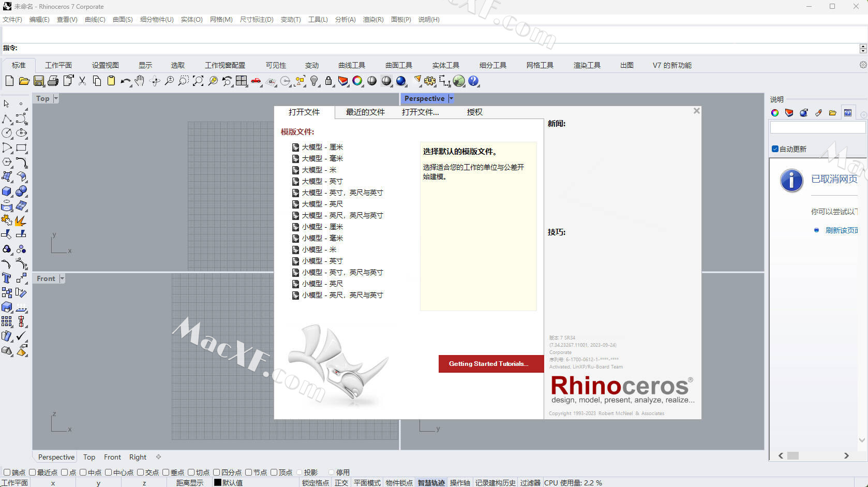
Task: Click the Rotate view icon
Action: point(154,81)
